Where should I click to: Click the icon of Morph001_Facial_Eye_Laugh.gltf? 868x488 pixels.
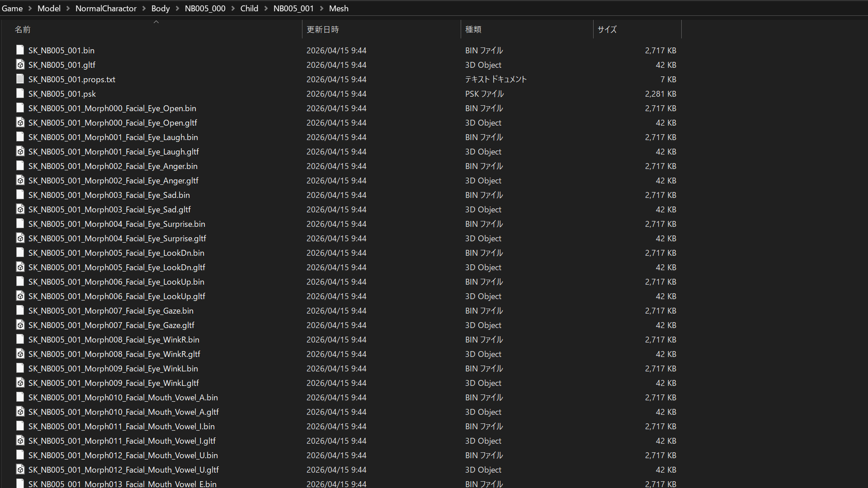[x=20, y=151]
